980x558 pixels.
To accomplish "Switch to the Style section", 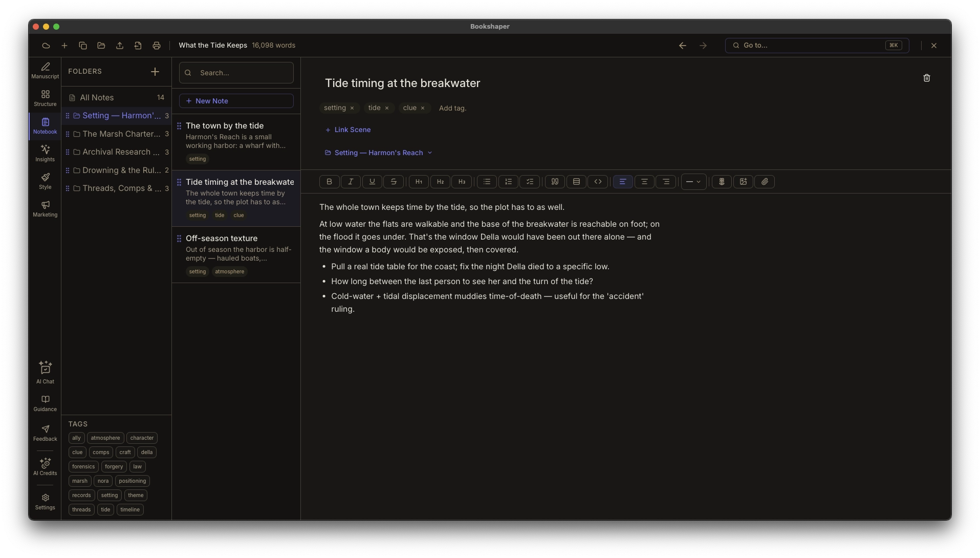I will tap(45, 181).
